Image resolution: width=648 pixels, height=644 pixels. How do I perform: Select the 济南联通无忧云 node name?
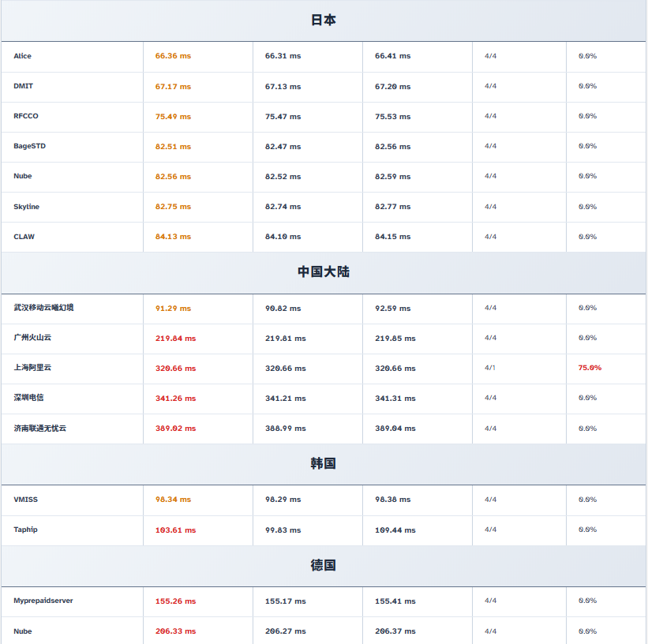pos(40,429)
